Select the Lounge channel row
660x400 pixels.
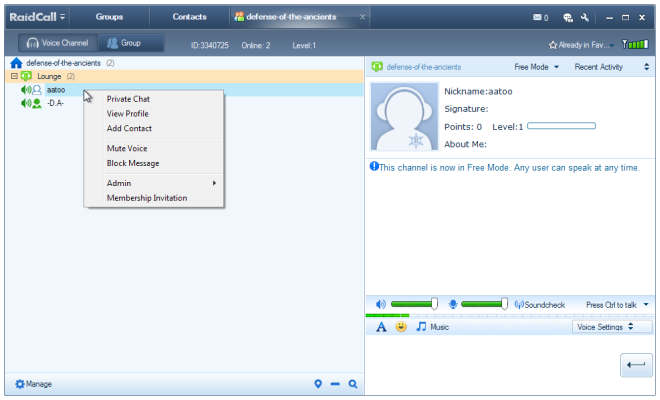click(184, 76)
